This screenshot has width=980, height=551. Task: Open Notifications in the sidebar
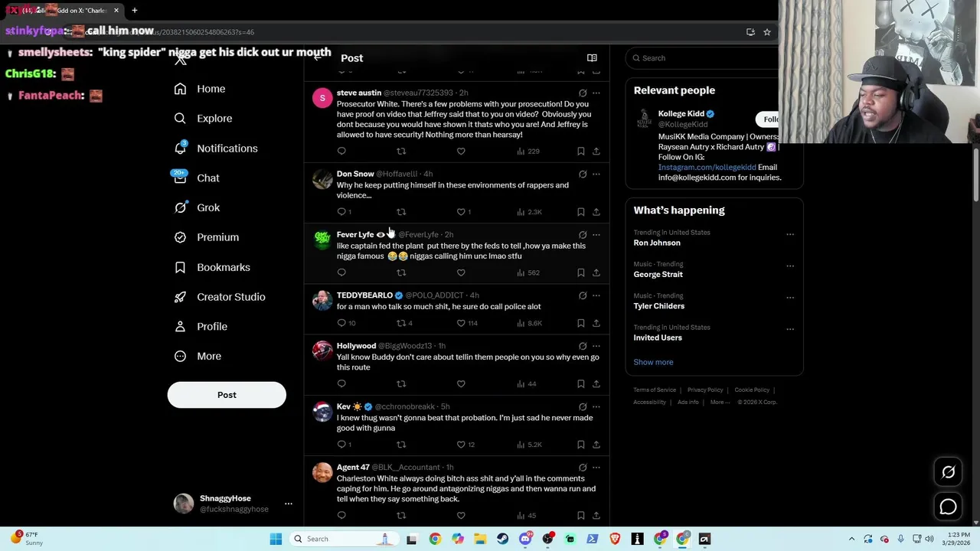pyautogui.click(x=216, y=148)
